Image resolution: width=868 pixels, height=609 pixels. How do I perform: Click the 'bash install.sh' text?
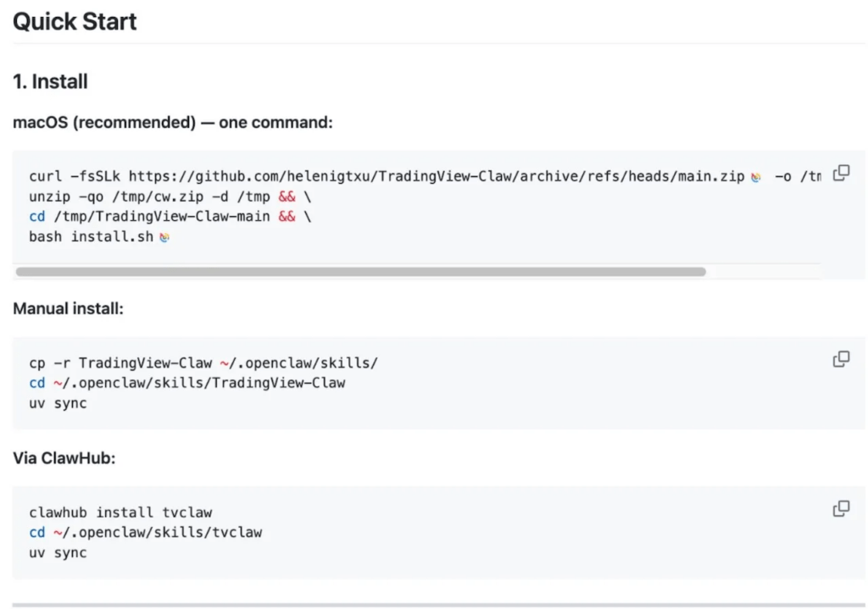point(91,236)
